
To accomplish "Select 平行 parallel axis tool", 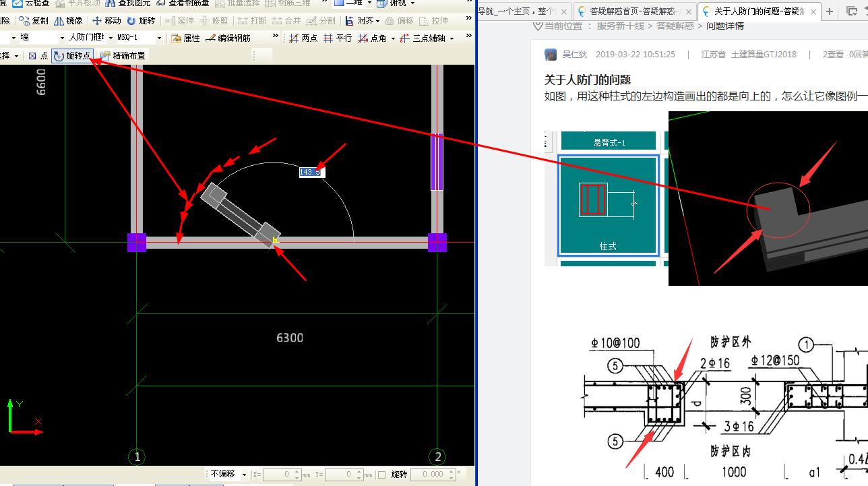I will tap(338, 38).
